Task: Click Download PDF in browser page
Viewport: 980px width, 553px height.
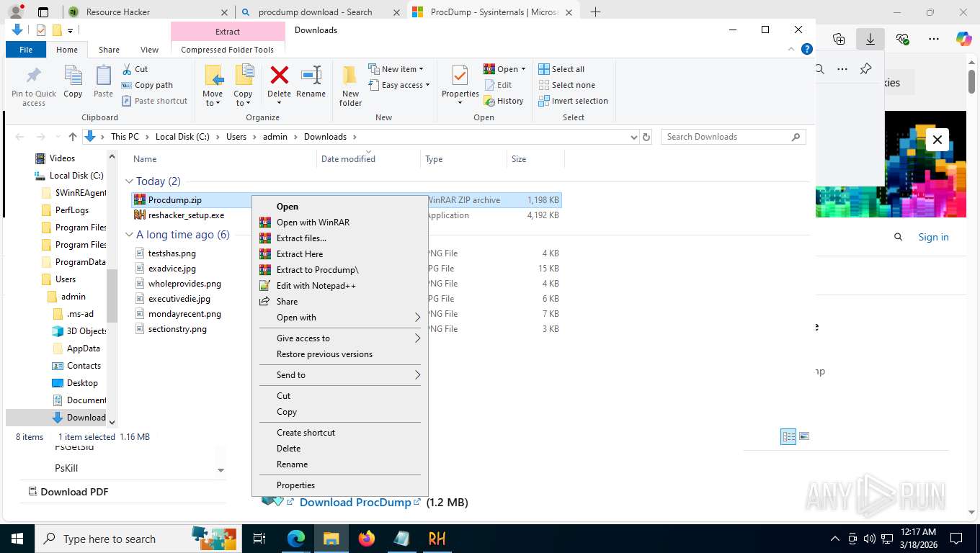Action: [68, 492]
